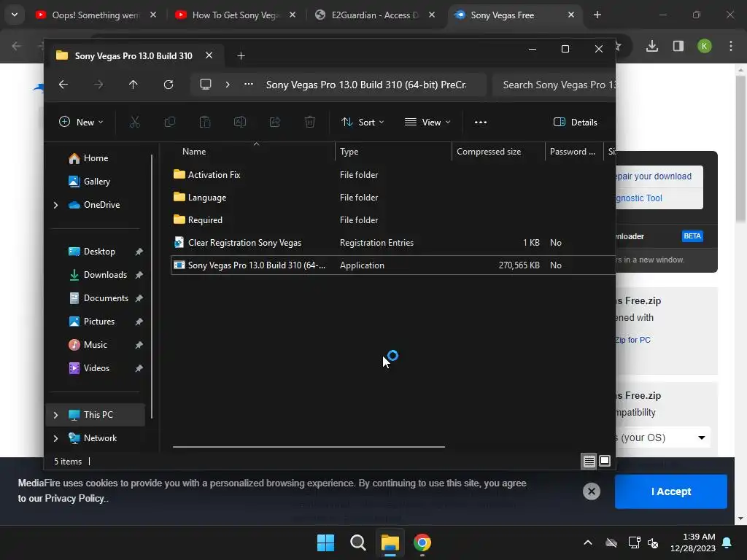Screen dimensions: 747x560
Task: Click File Explorer icon on taskbar
Action: (390, 542)
